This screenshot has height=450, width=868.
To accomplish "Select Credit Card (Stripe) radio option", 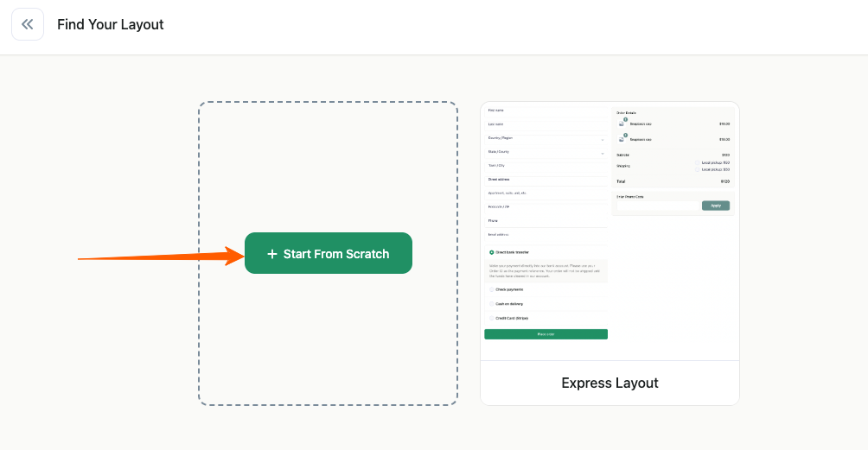I will coord(492,318).
